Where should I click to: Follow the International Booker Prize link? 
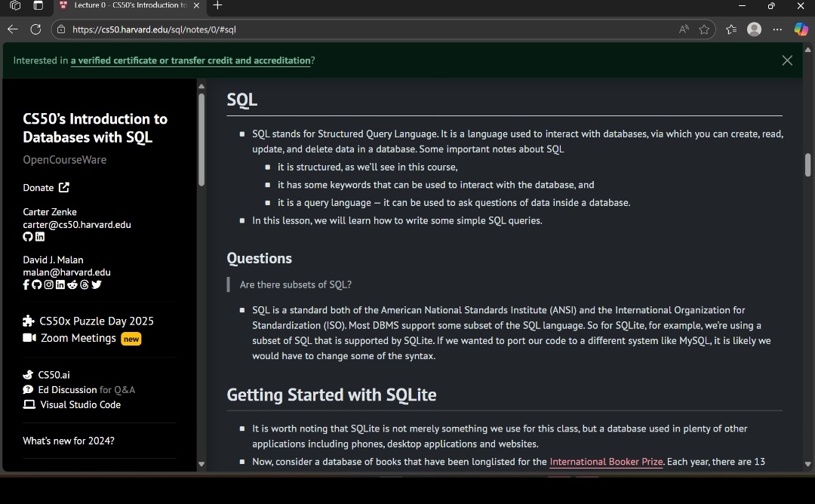[606, 462]
